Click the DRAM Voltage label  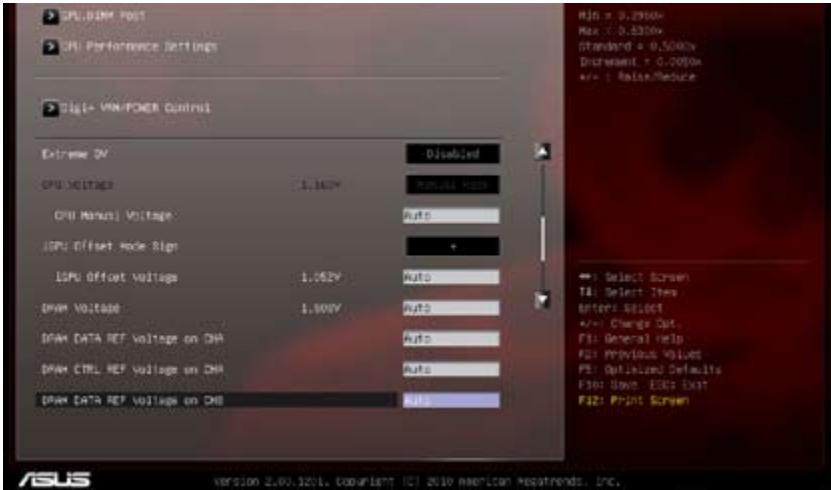click(81, 308)
